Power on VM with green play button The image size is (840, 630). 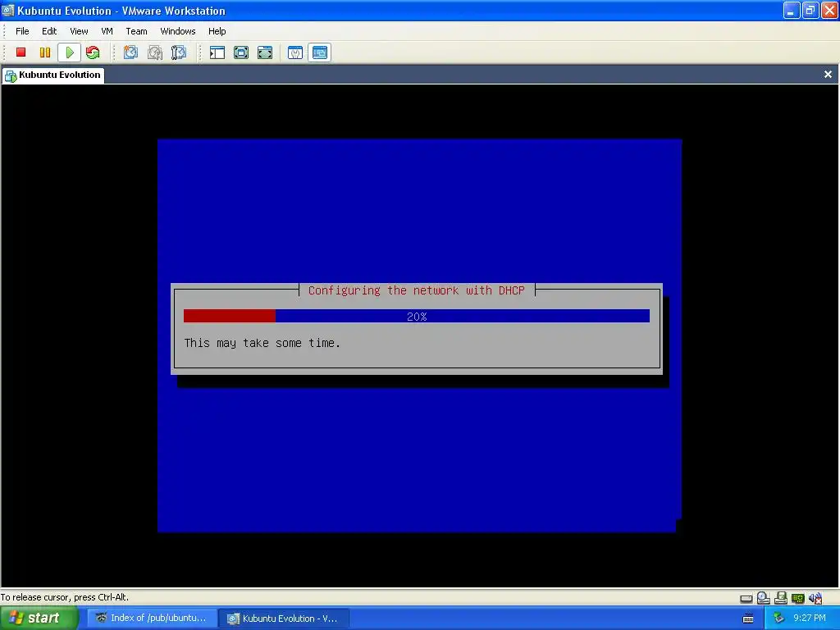pos(69,52)
